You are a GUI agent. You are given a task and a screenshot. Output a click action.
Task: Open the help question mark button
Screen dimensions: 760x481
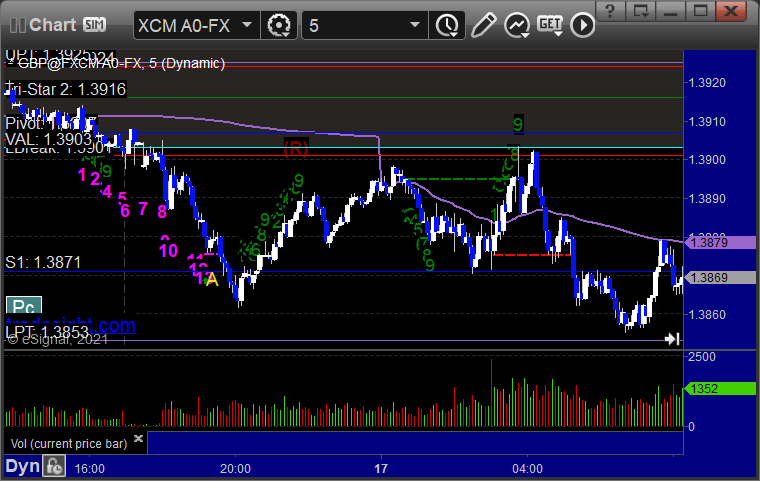tap(610, 10)
